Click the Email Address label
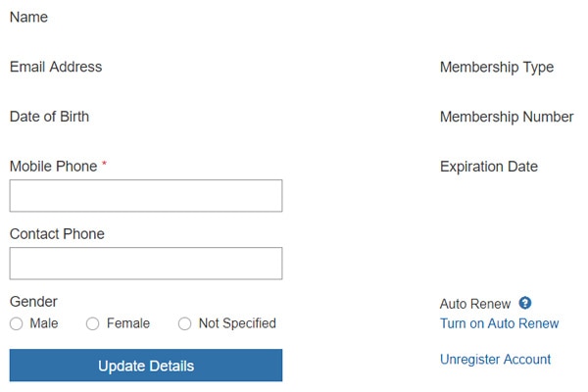The width and height of the screenshot is (588, 392). pyautogui.click(x=56, y=68)
